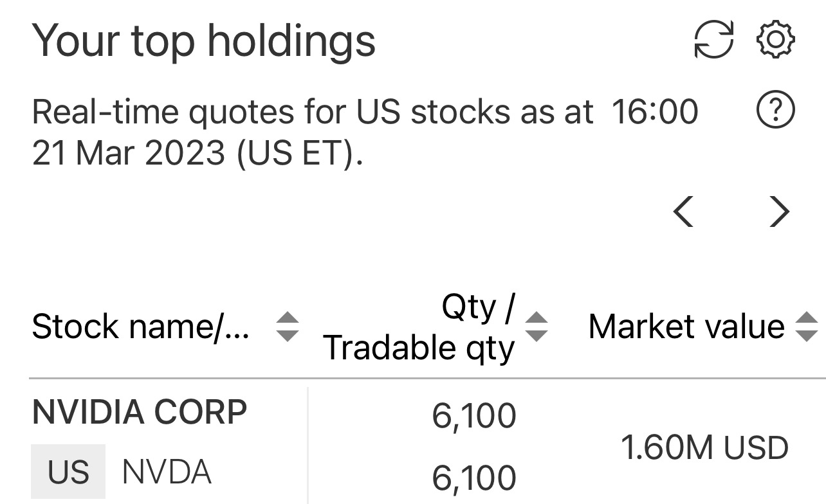Click the upper 6,100 quantity value
Image resolution: width=826 pixels, height=504 pixels.
pos(473,416)
